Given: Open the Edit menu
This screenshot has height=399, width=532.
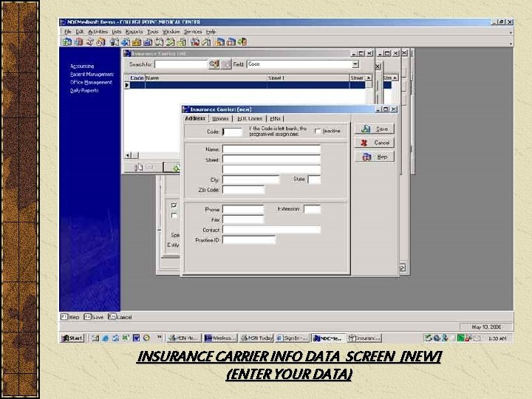Looking at the screenshot, I should tap(79, 32).
